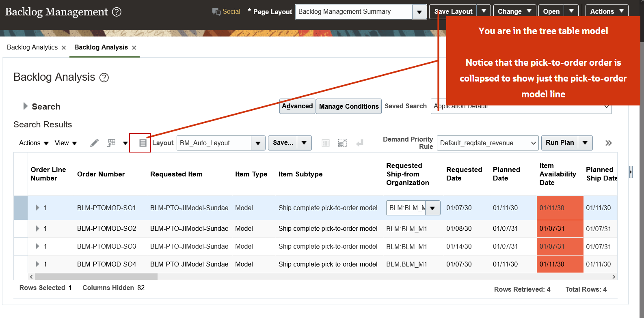The image size is (644, 318).
Task: Show more toolbar items with double chevron
Action: point(608,143)
